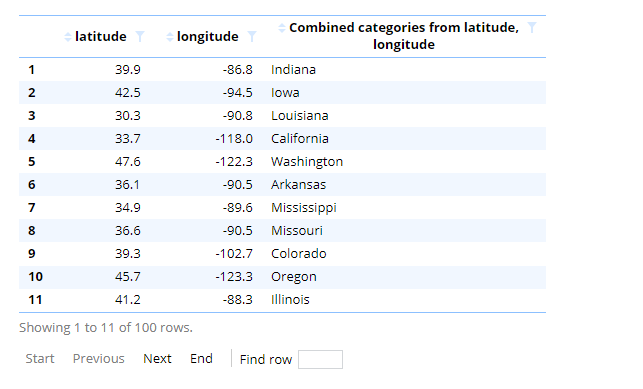Open the longitude column filter icon
Viewport: 643px width, 389px height.
coord(252,37)
